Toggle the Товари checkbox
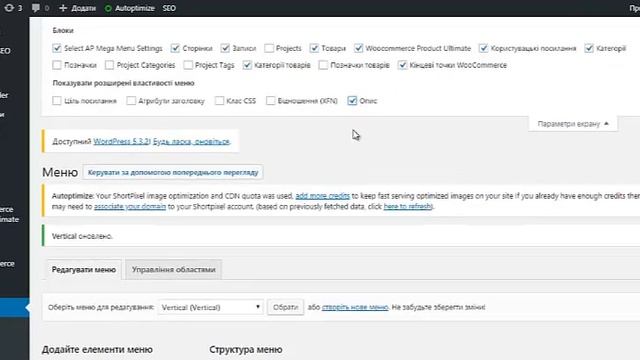The height and width of the screenshot is (360, 640). tap(314, 48)
